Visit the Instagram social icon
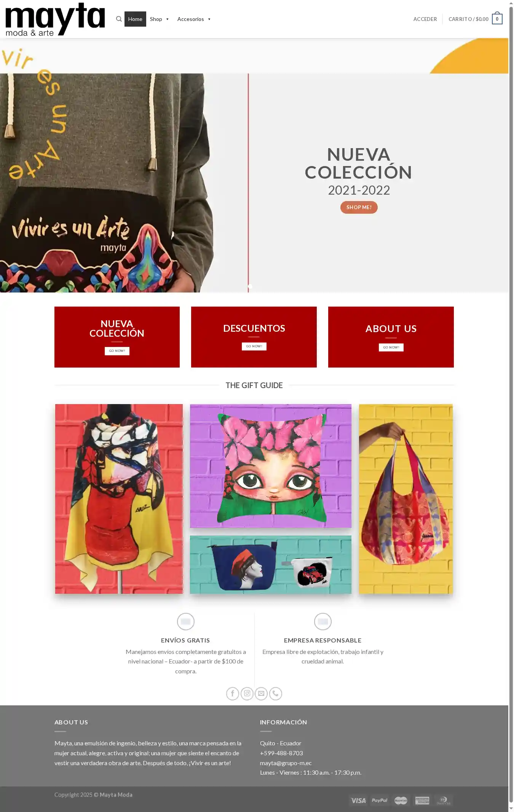514x812 pixels. [247, 694]
